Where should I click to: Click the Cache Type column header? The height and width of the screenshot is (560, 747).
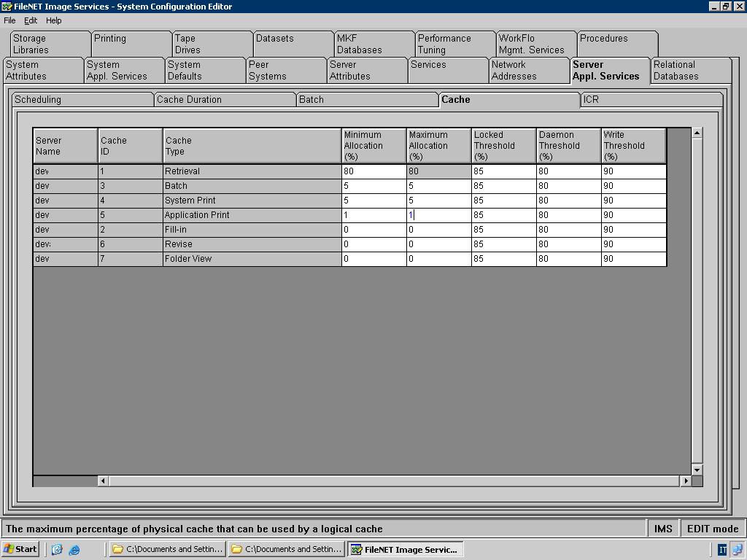click(x=252, y=146)
